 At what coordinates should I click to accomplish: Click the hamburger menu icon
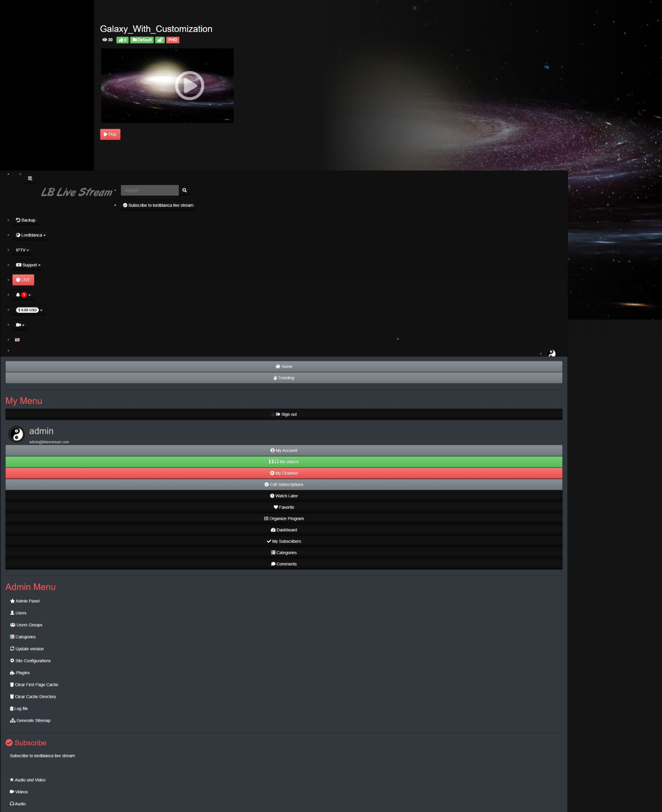[30, 178]
